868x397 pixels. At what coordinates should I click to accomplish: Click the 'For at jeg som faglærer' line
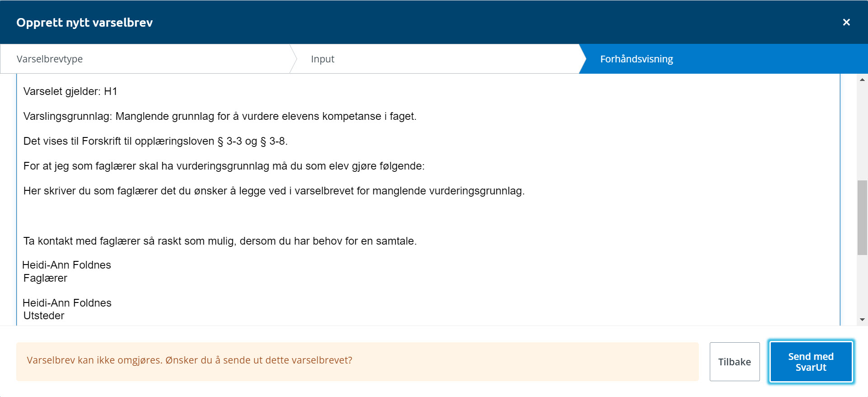click(x=224, y=166)
